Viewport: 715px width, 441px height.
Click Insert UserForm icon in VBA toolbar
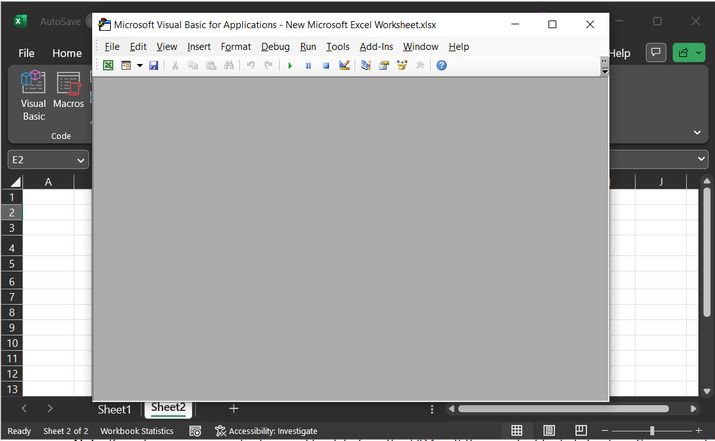126,65
